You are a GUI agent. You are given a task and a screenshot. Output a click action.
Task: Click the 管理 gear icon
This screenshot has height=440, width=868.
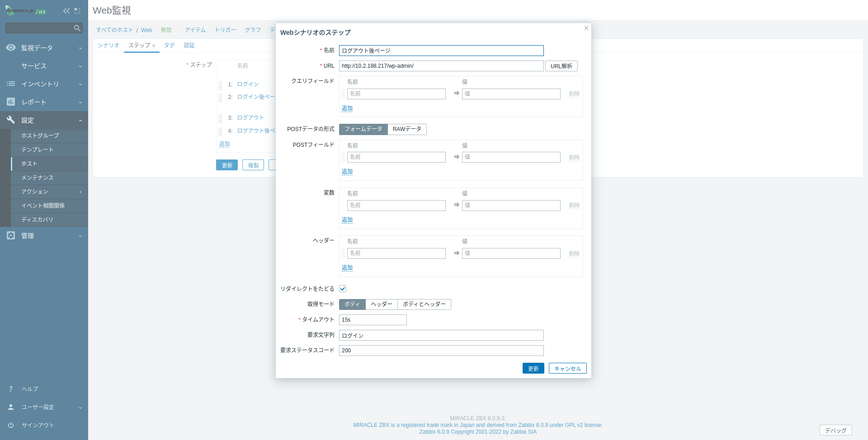tap(11, 236)
